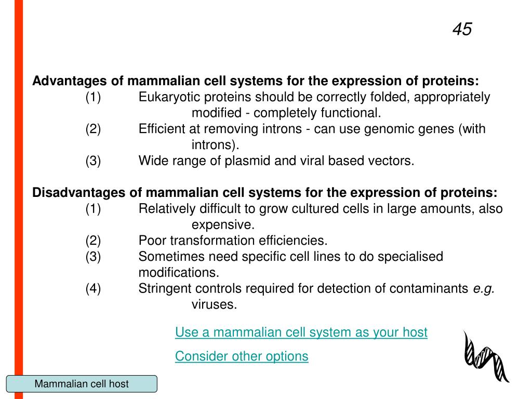Follow the 'Consider other options' link
532x399 pixels.
click(x=242, y=356)
